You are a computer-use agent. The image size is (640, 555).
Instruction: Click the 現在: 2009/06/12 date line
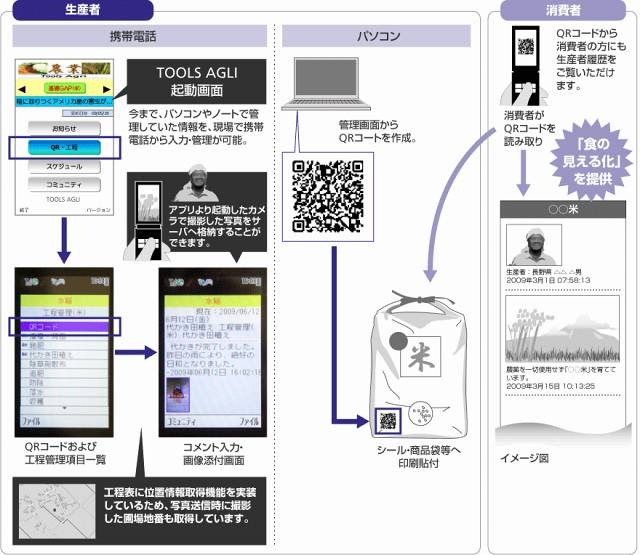click(227, 311)
